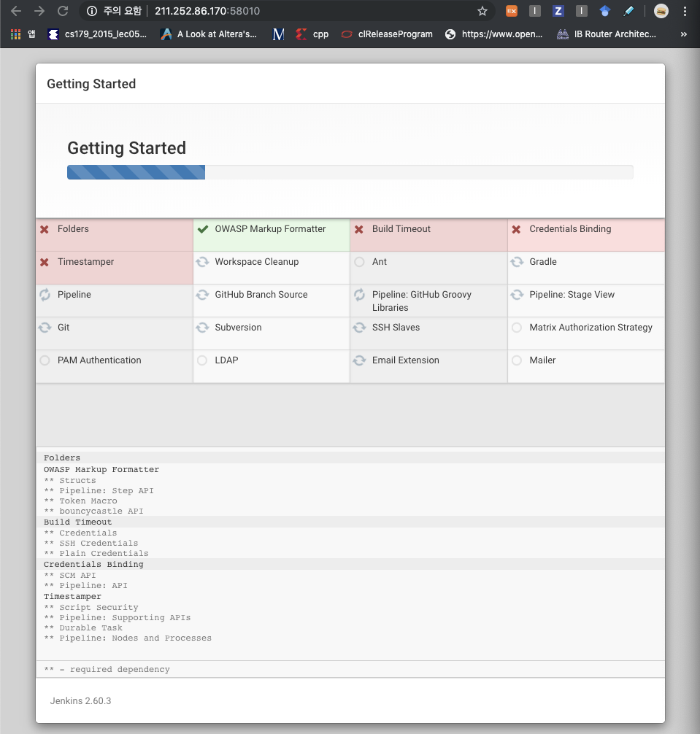Click the red X beside Credentials Binding
This screenshot has height=734, width=700.
click(x=517, y=229)
